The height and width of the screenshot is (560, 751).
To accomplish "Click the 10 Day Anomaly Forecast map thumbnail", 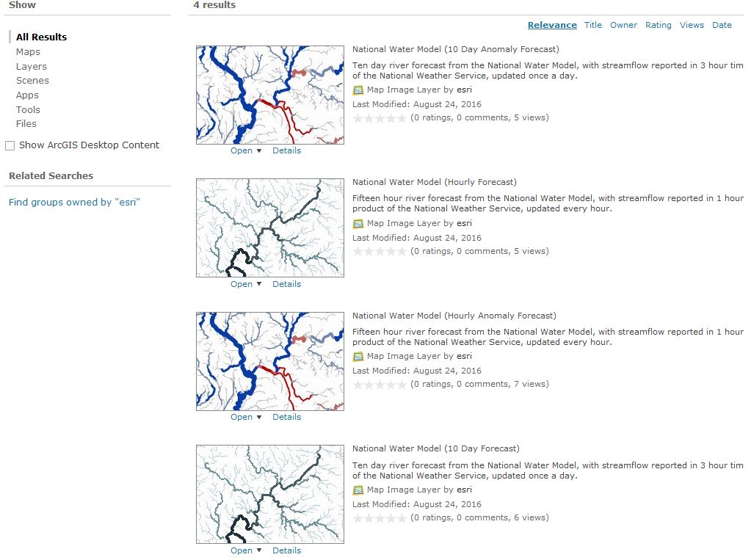I will (269, 95).
